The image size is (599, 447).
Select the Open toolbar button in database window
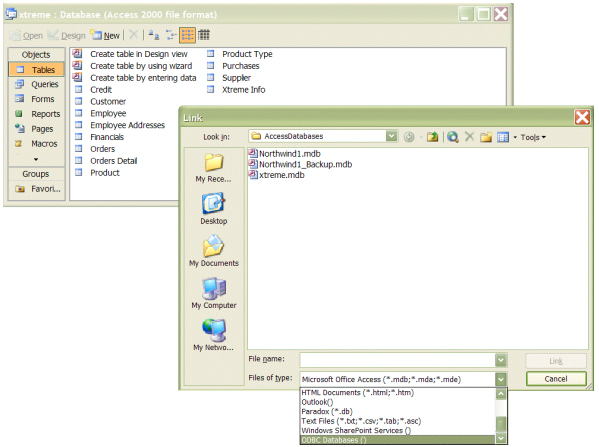click(26, 36)
